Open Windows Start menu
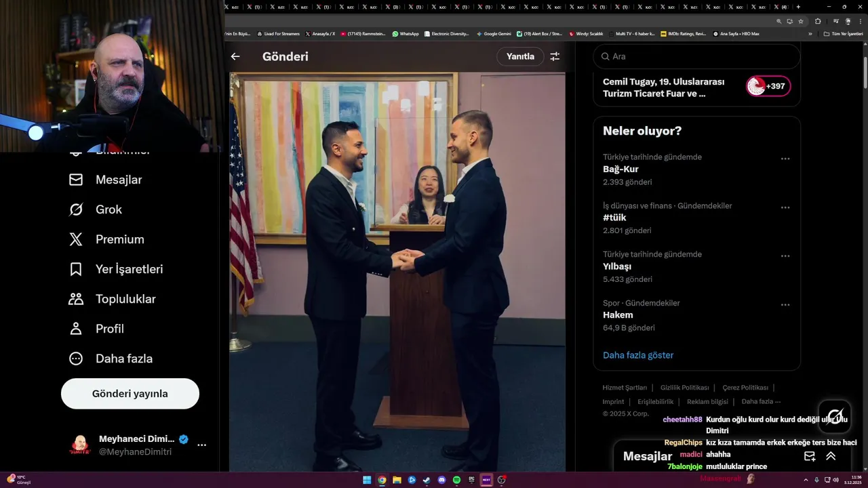Image resolution: width=868 pixels, height=488 pixels. coord(367,480)
